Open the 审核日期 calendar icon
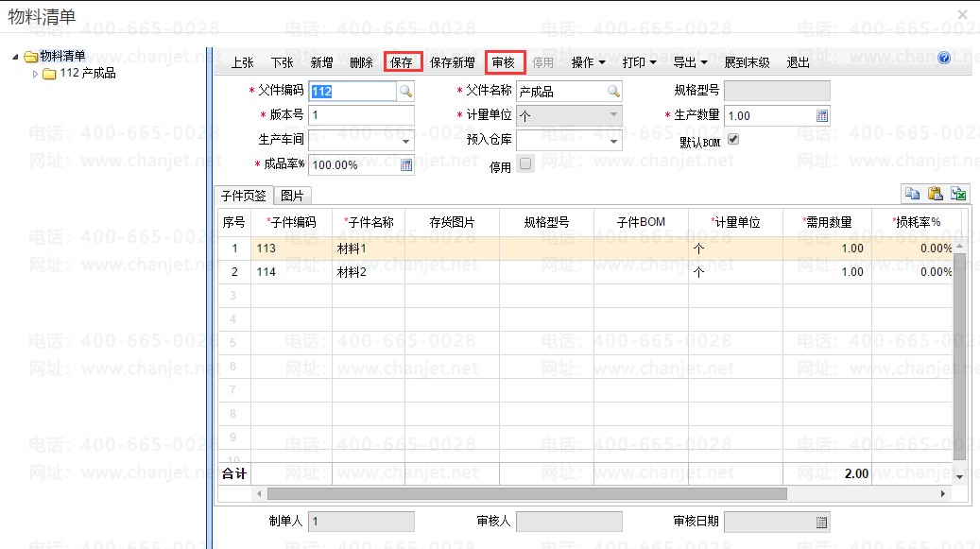Image resolution: width=980 pixels, height=549 pixels. pos(821,523)
